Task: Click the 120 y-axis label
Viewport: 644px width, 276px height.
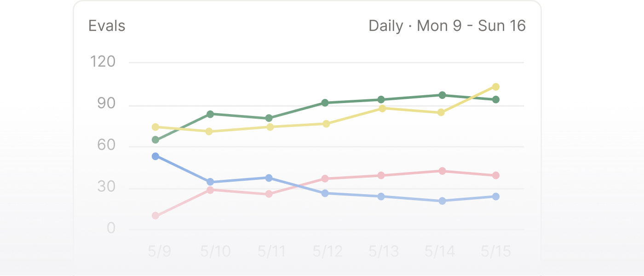Action: tap(103, 62)
